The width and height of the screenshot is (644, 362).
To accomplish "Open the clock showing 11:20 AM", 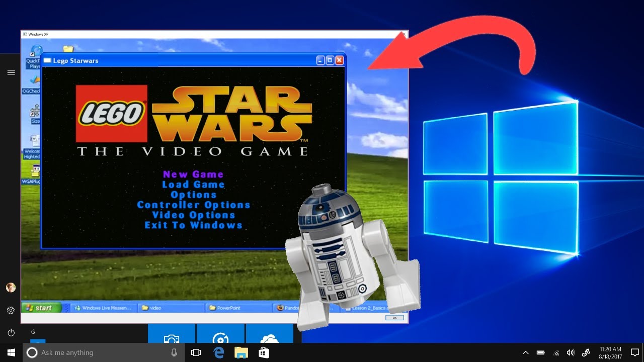I will click(611, 352).
